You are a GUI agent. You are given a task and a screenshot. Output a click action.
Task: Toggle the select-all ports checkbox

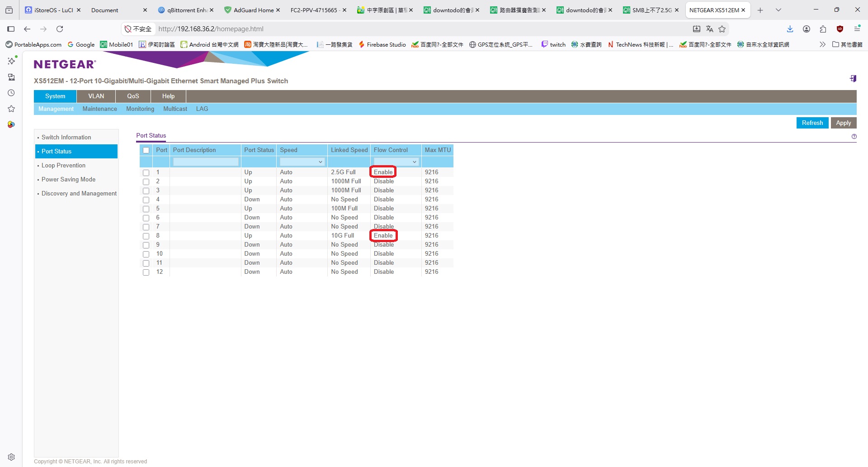point(146,150)
